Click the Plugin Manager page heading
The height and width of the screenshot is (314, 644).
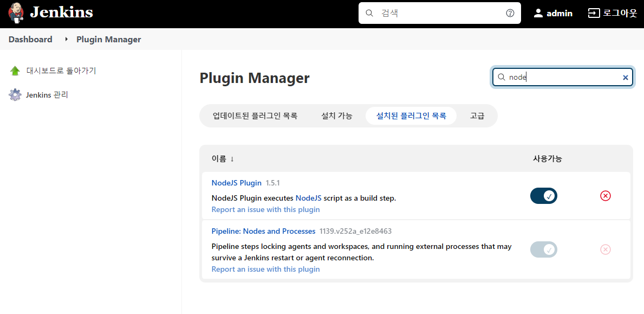tap(255, 78)
